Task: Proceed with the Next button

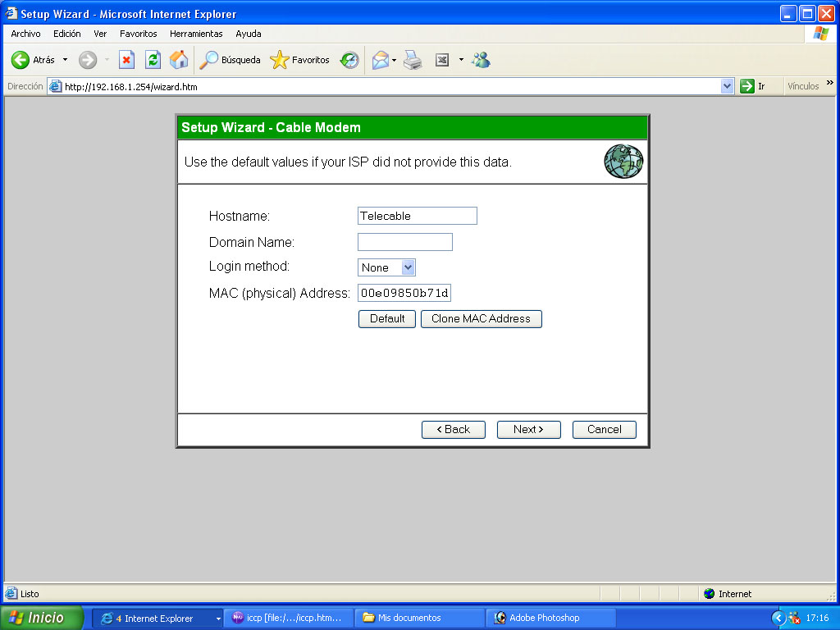Action: 529,430
